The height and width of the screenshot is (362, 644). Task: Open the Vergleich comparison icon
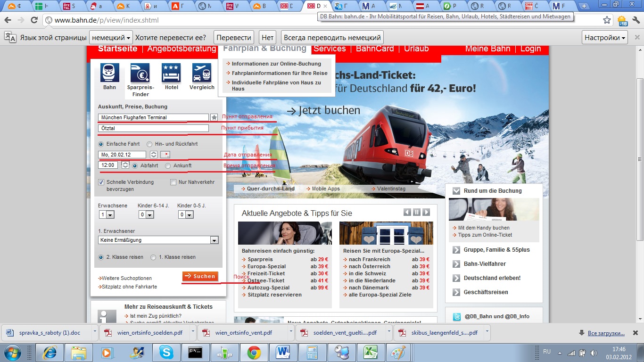(x=202, y=73)
